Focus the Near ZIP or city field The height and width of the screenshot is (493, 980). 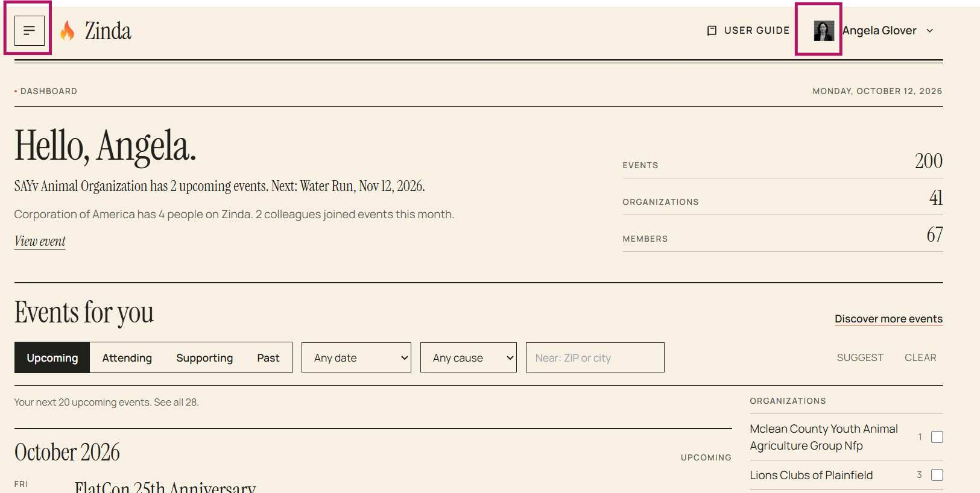tap(595, 357)
